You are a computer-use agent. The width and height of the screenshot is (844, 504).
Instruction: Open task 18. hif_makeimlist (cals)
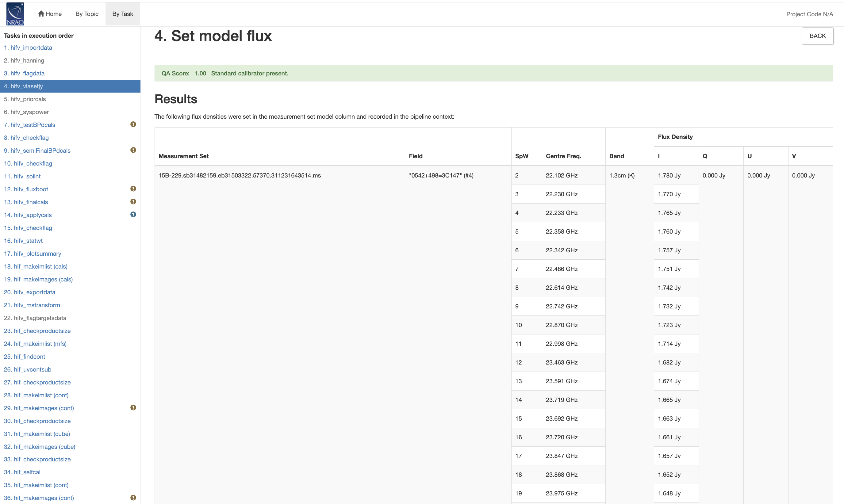click(x=36, y=267)
